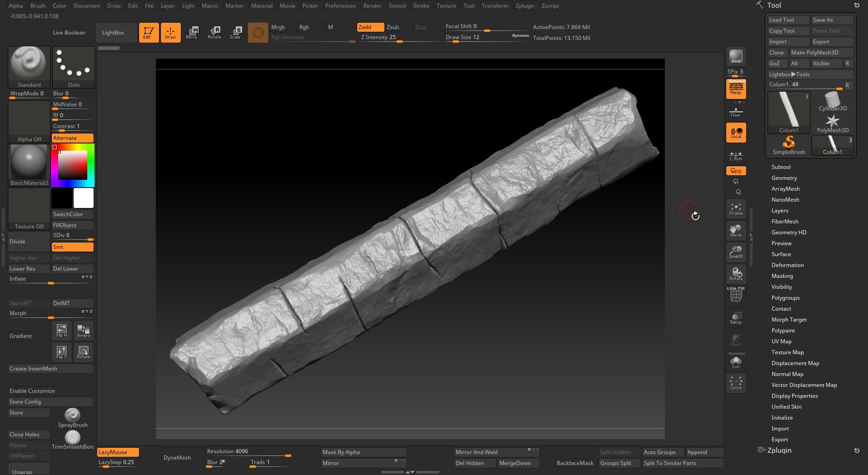
Task: Click the Frame view icon
Action: coord(736,209)
